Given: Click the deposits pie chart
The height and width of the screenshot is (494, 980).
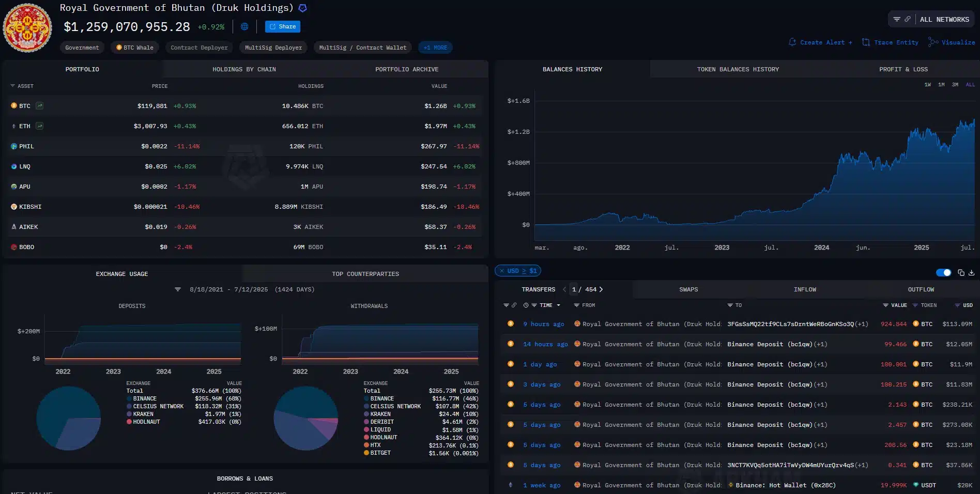Looking at the screenshot, I should (68, 418).
